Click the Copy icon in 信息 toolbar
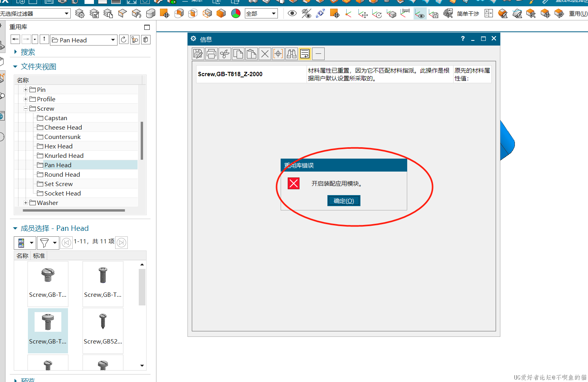Image resolution: width=588 pixels, height=382 pixels. tap(238, 54)
